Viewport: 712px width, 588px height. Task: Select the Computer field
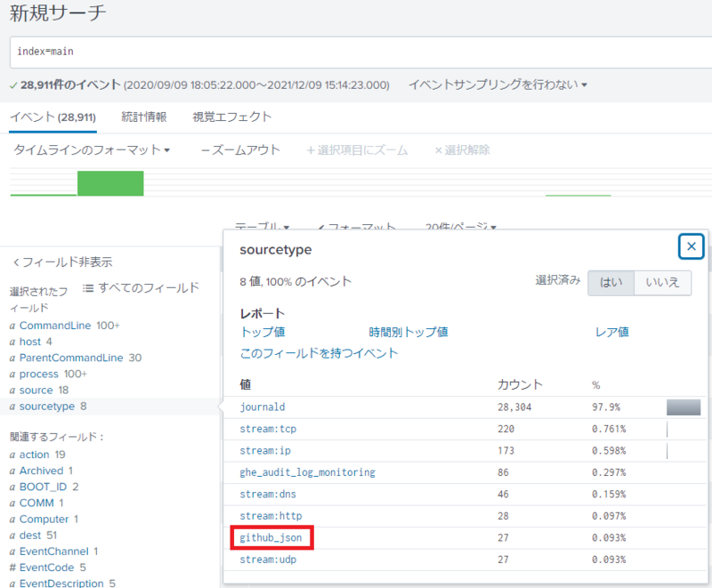(x=44, y=519)
